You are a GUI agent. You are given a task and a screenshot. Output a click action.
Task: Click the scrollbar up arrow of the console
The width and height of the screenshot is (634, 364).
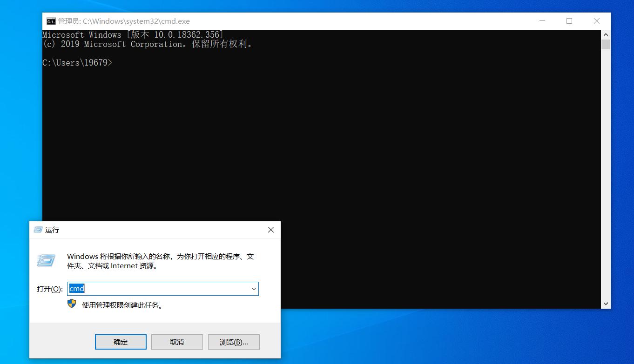coord(606,34)
